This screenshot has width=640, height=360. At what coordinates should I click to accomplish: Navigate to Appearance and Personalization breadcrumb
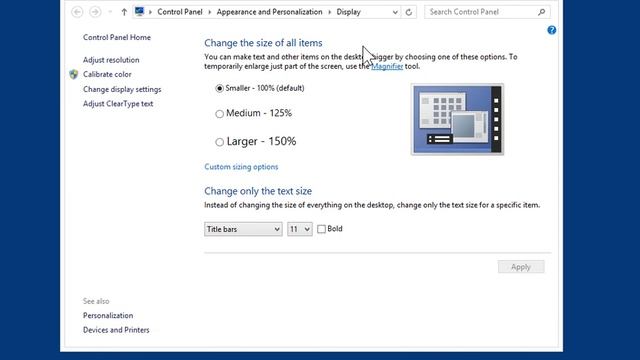pyautogui.click(x=269, y=12)
